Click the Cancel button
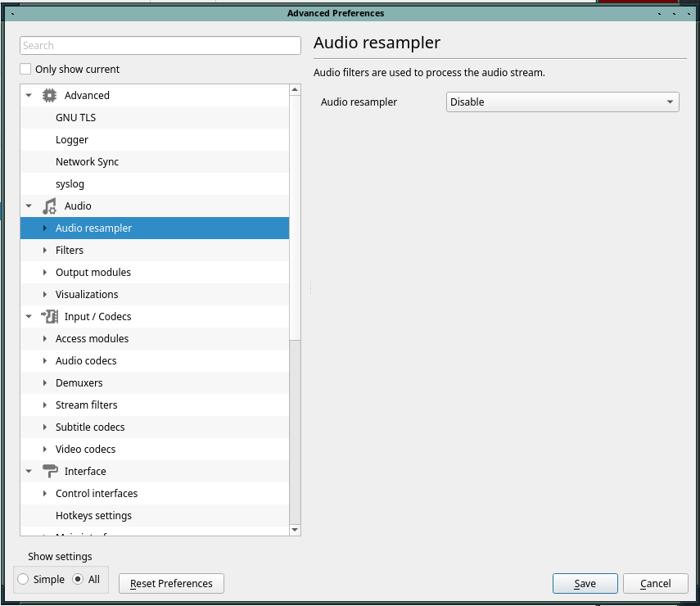Screen dimensions: 700x606 655,583
